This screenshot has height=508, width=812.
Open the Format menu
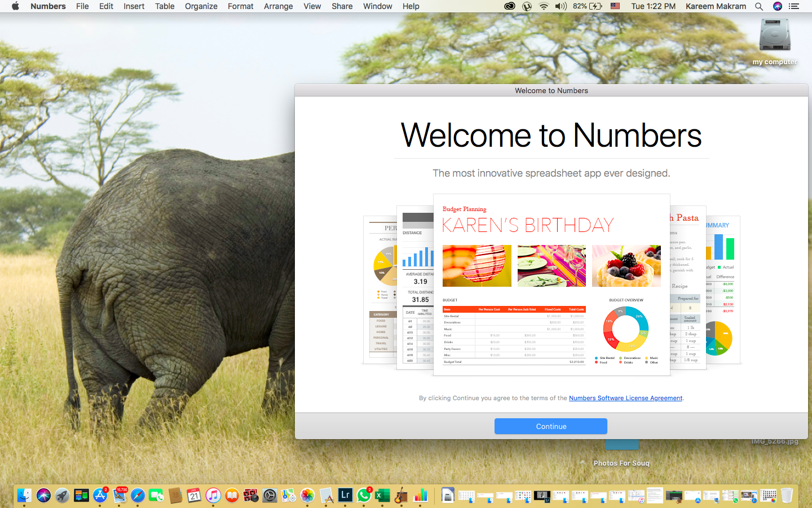click(x=240, y=6)
